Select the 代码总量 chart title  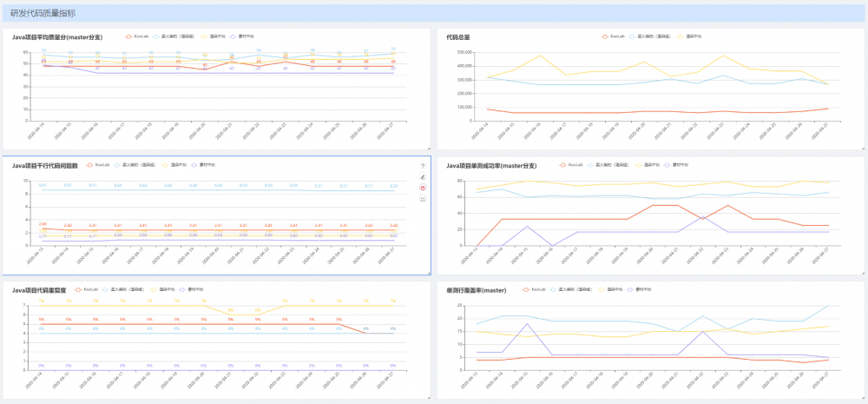pos(458,37)
